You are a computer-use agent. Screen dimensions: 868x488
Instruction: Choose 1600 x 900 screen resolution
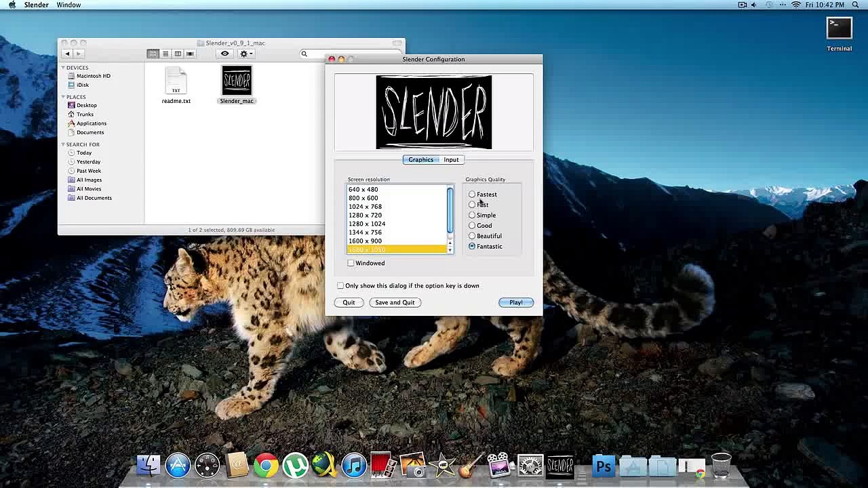[x=397, y=241]
